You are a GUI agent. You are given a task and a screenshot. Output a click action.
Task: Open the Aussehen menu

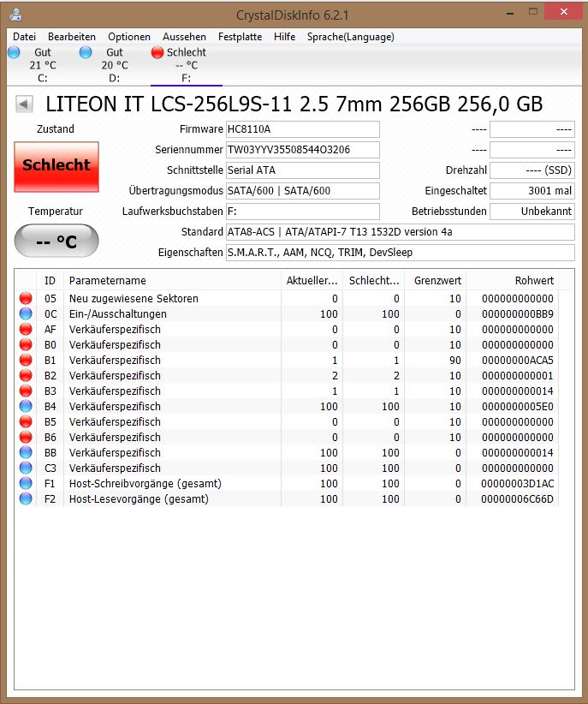tap(185, 37)
